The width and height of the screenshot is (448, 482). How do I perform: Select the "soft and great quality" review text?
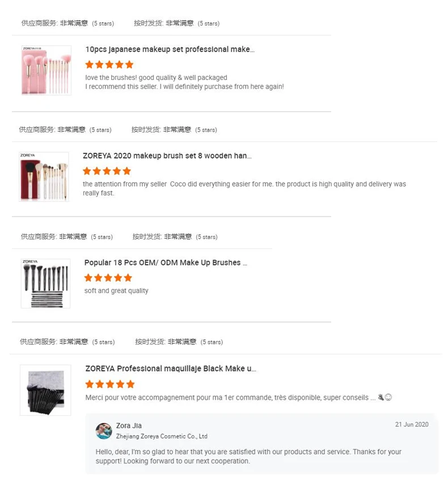click(x=116, y=291)
